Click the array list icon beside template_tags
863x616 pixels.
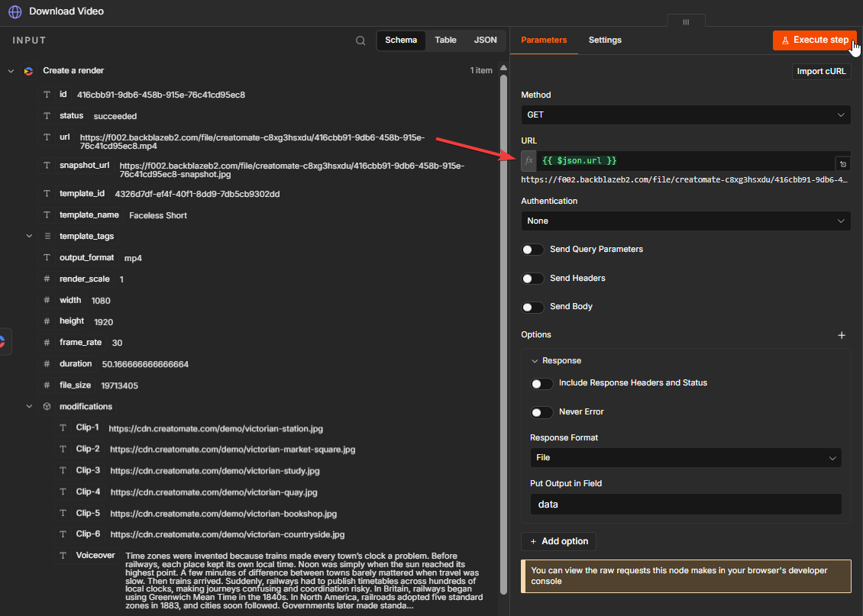click(47, 236)
